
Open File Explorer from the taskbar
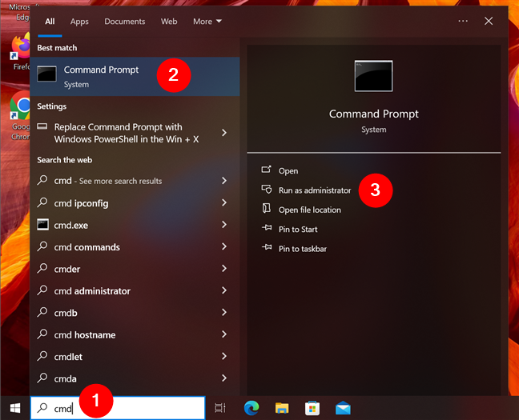point(282,408)
